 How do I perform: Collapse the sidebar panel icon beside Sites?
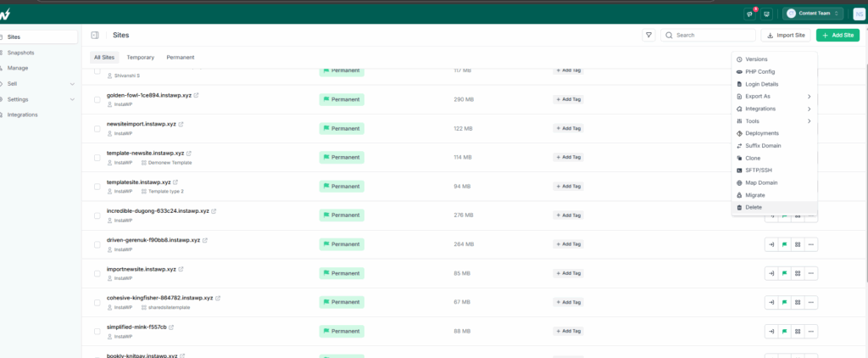(x=95, y=35)
